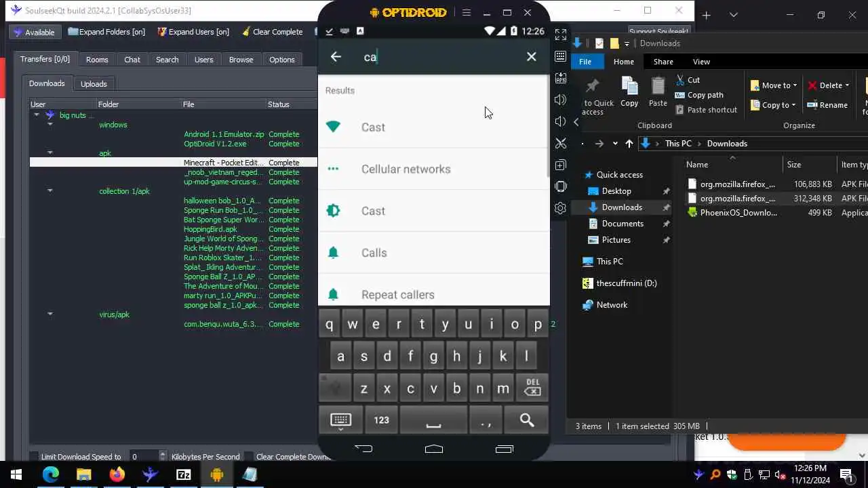Open Firefox from the Windows taskbar
868x488 pixels.
coord(117,474)
